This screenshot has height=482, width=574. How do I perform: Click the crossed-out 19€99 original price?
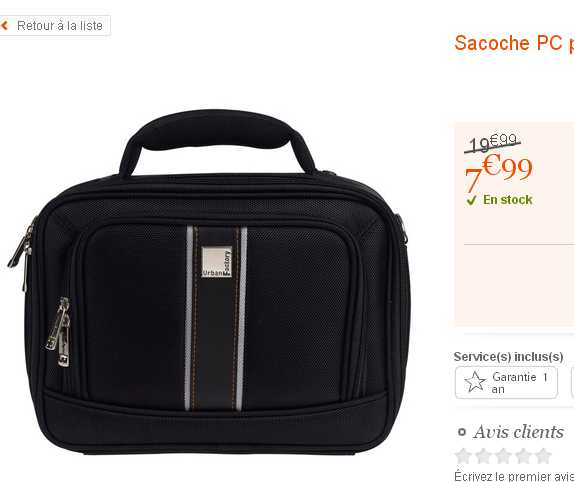click(x=492, y=143)
